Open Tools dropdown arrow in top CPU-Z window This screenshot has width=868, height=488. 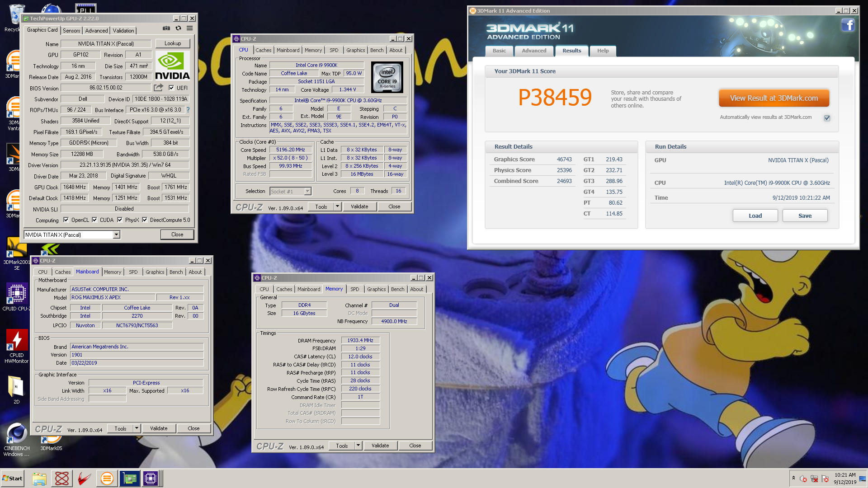337,206
